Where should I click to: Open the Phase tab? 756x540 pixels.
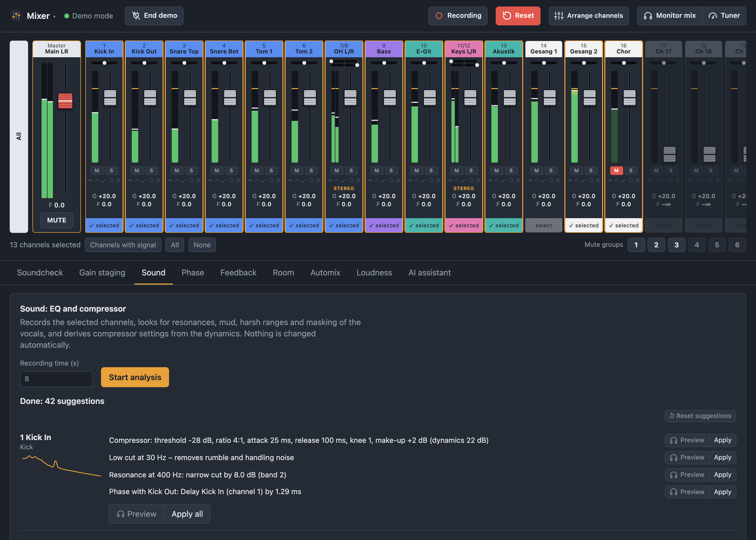coord(193,273)
